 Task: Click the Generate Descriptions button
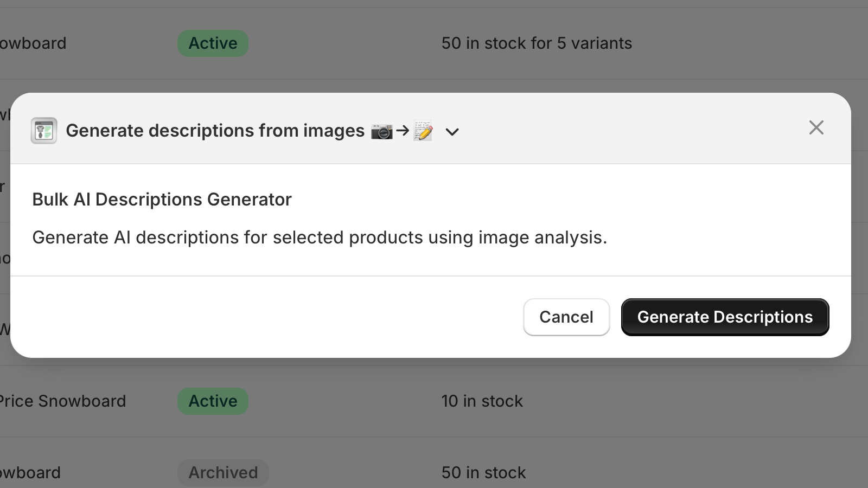pyautogui.click(x=725, y=317)
